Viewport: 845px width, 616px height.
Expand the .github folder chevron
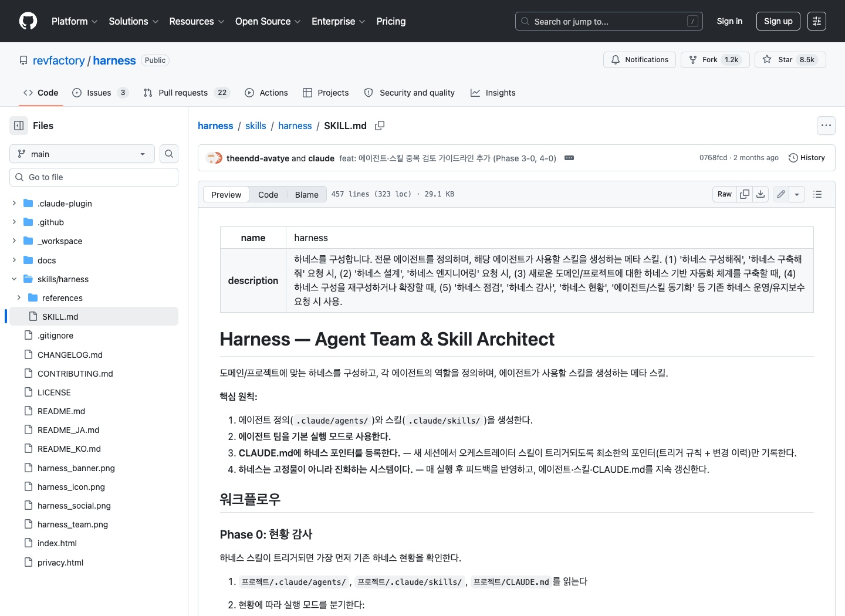click(x=14, y=222)
